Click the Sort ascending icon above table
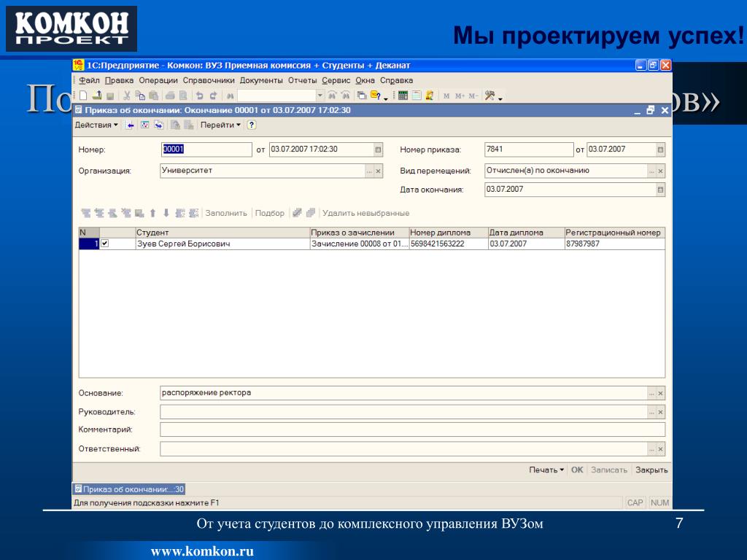 tap(180, 213)
